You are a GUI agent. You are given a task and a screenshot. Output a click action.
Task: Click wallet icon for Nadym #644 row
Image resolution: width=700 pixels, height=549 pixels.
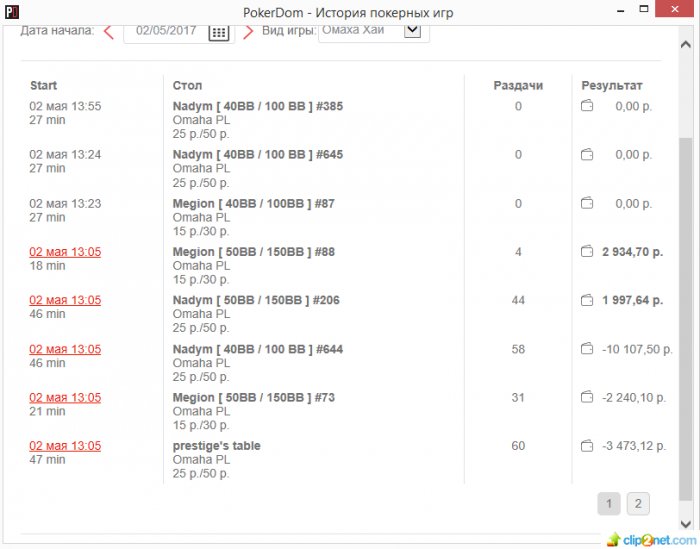click(587, 349)
